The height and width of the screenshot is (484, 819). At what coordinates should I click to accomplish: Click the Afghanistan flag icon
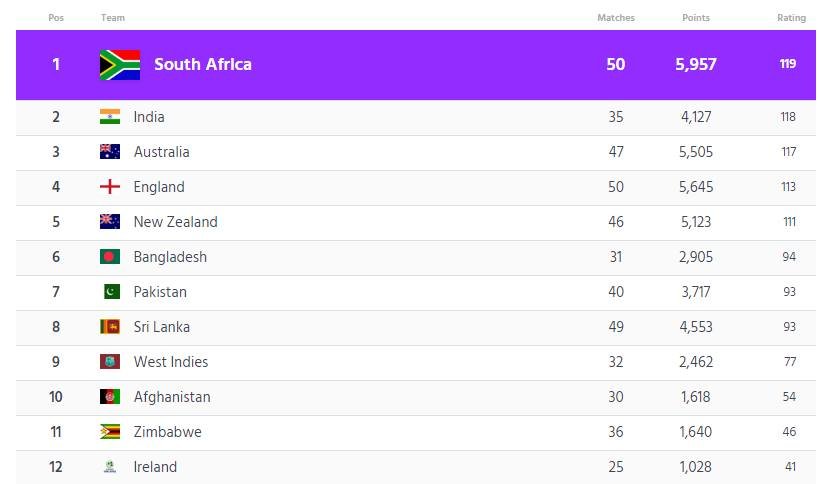[110, 396]
